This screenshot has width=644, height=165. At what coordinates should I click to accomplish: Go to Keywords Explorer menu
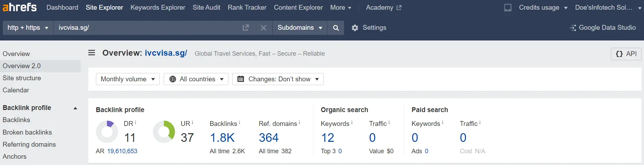tap(158, 7)
